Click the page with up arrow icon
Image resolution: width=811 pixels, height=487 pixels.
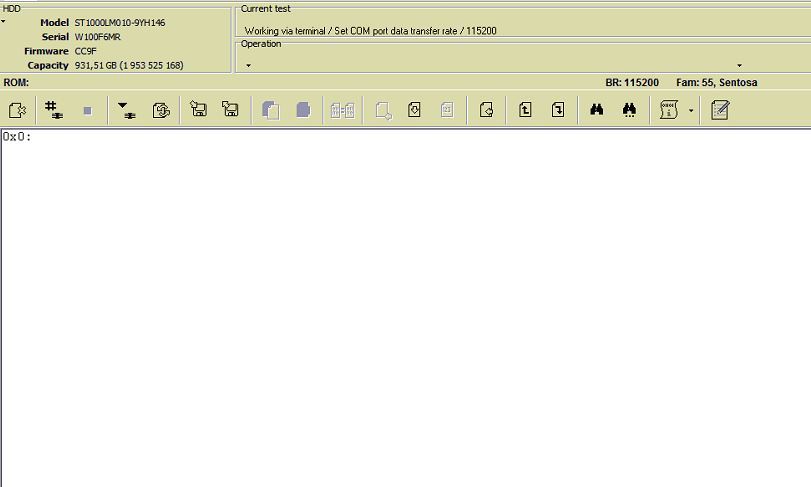[x=525, y=110]
